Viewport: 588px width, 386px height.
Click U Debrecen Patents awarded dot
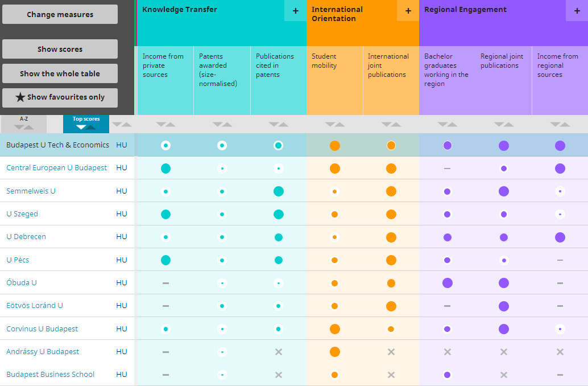pyautogui.click(x=222, y=237)
